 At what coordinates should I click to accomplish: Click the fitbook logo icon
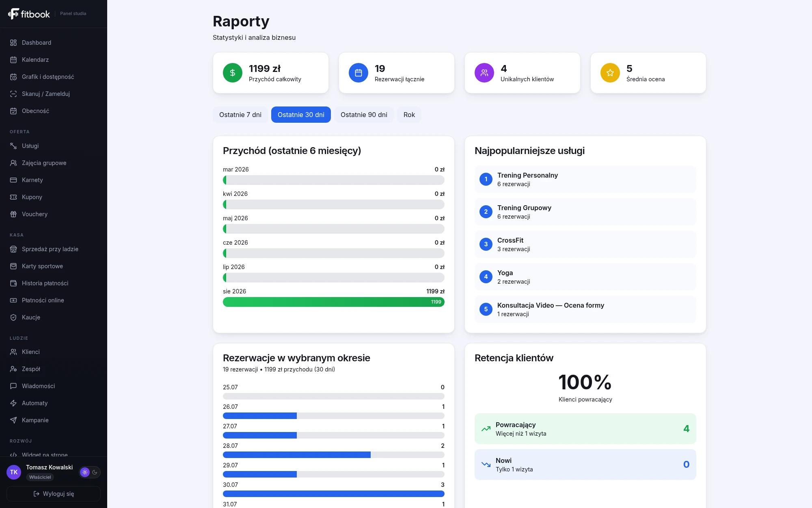click(x=13, y=14)
